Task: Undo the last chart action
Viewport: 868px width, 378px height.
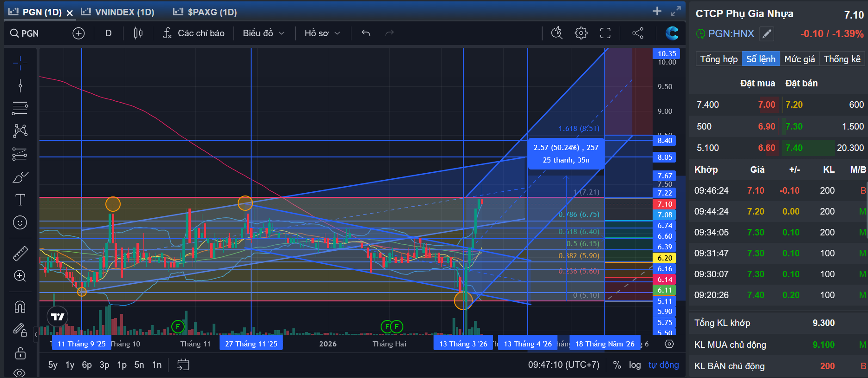Action: pyautogui.click(x=366, y=33)
